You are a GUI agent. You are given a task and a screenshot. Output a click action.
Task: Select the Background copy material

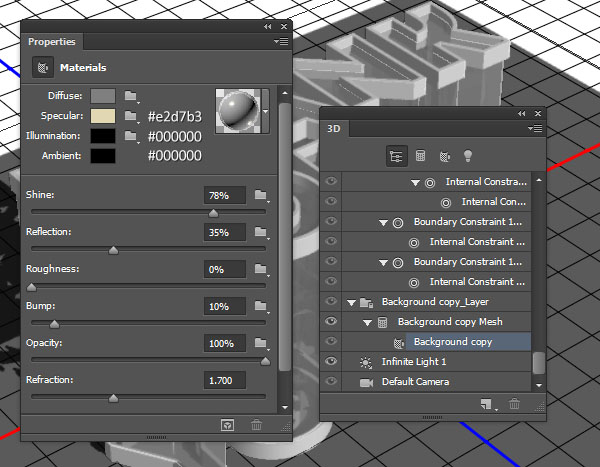tap(453, 341)
